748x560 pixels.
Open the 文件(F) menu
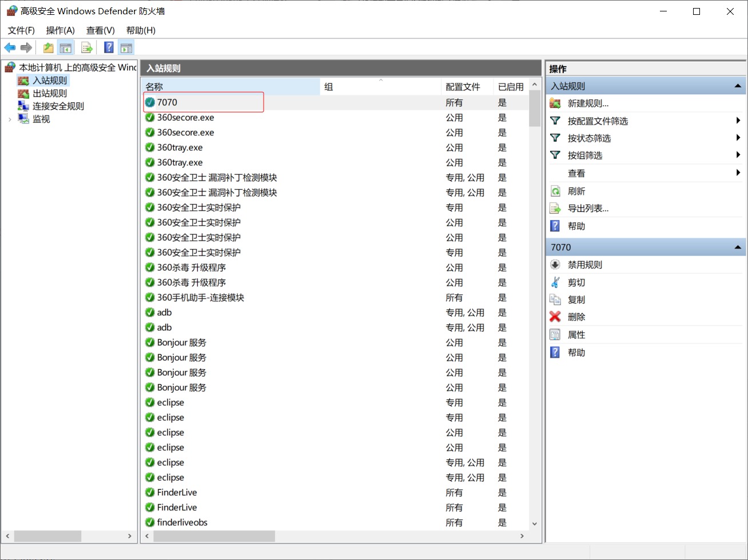pos(21,30)
